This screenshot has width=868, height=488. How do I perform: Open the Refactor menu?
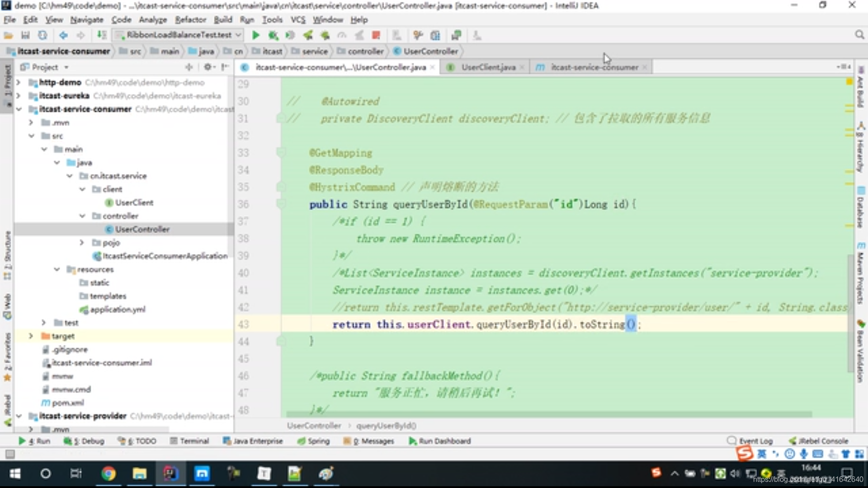(190, 20)
